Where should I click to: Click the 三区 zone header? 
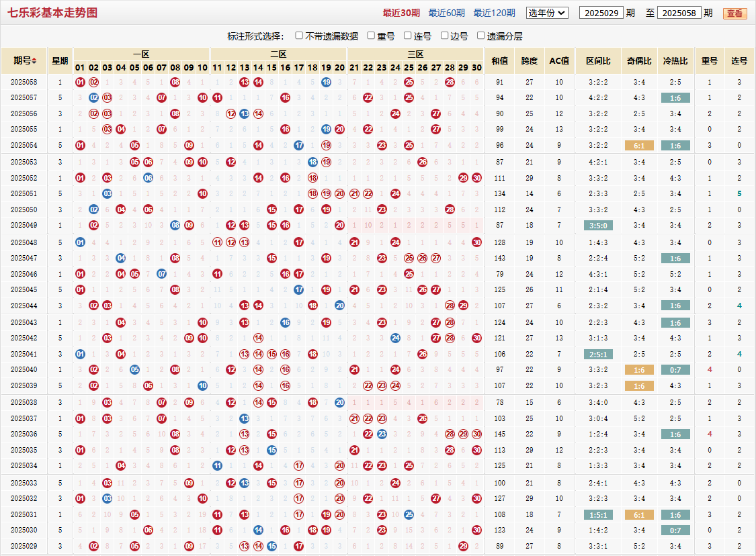tap(415, 54)
